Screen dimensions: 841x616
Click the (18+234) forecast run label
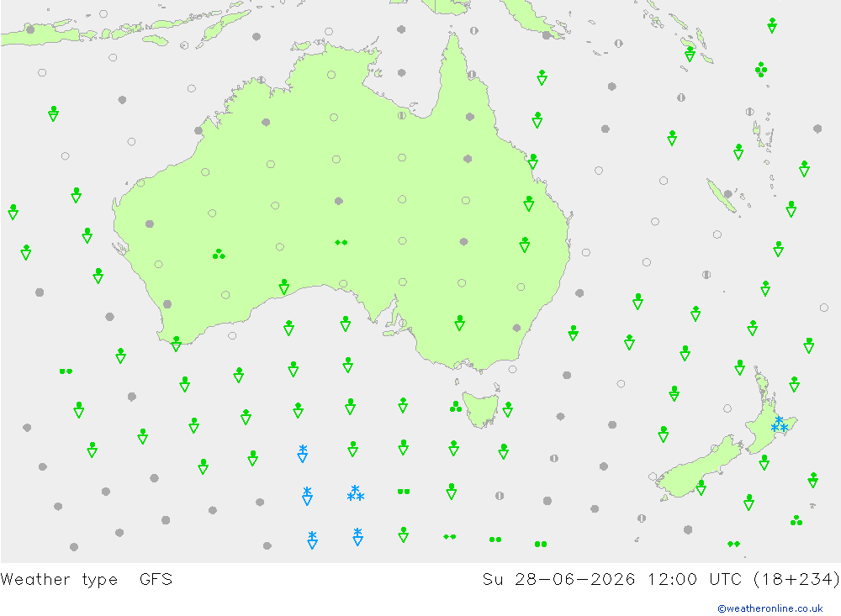point(796,580)
